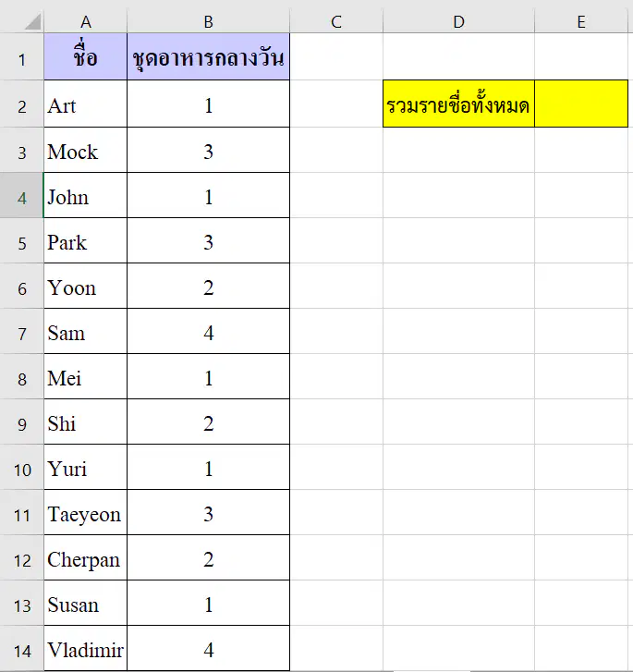The image size is (633, 672).
Task: Click the empty yellow cell E2
Action: coord(581,104)
